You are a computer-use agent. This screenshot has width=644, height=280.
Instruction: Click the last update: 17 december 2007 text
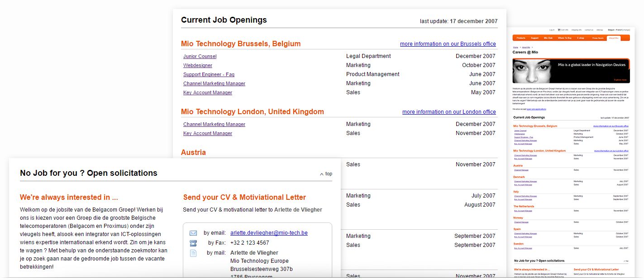pyautogui.click(x=458, y=21)
